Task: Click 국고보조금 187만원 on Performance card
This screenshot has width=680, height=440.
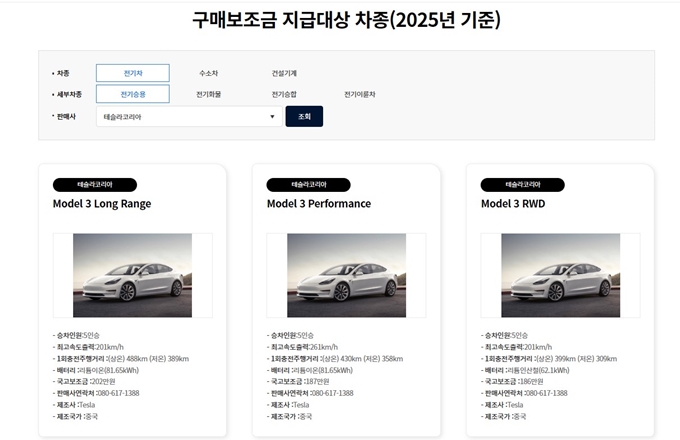Action: point(298,381)
